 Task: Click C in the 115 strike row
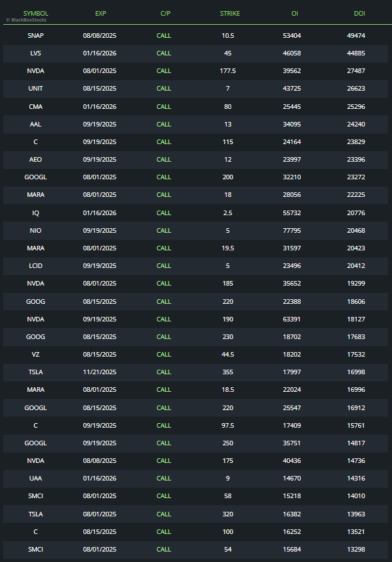coord(35,141)
